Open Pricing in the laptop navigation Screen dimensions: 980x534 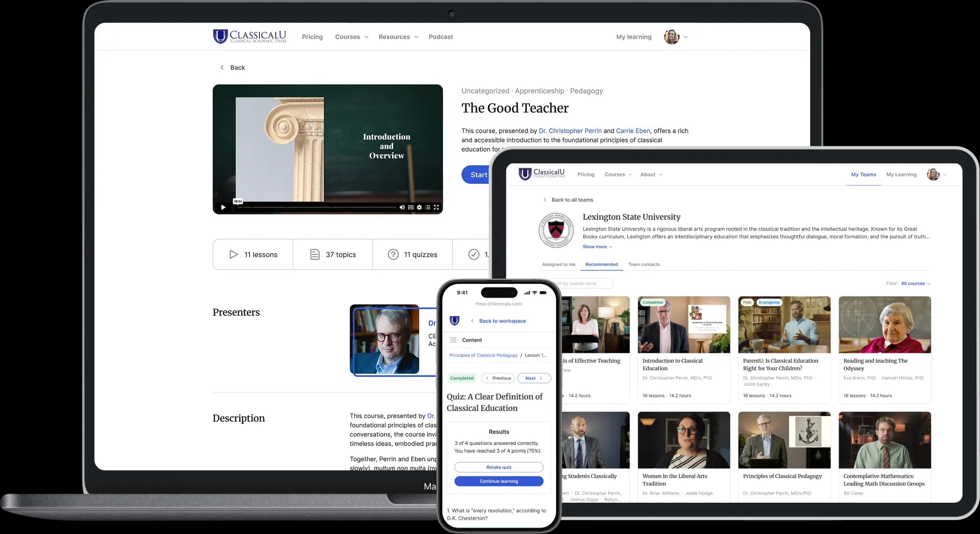tap(312, 37)
